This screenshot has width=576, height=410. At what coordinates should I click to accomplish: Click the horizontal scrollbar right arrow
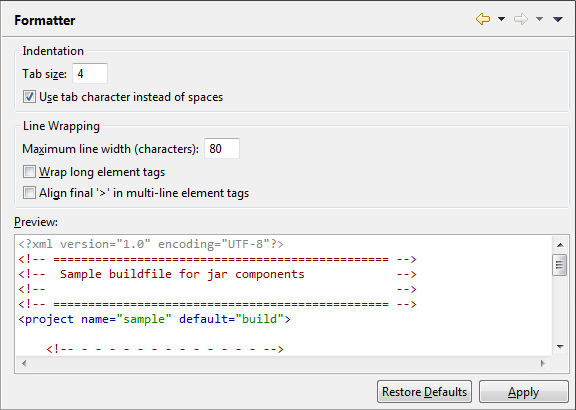click(x=543, y=364)
